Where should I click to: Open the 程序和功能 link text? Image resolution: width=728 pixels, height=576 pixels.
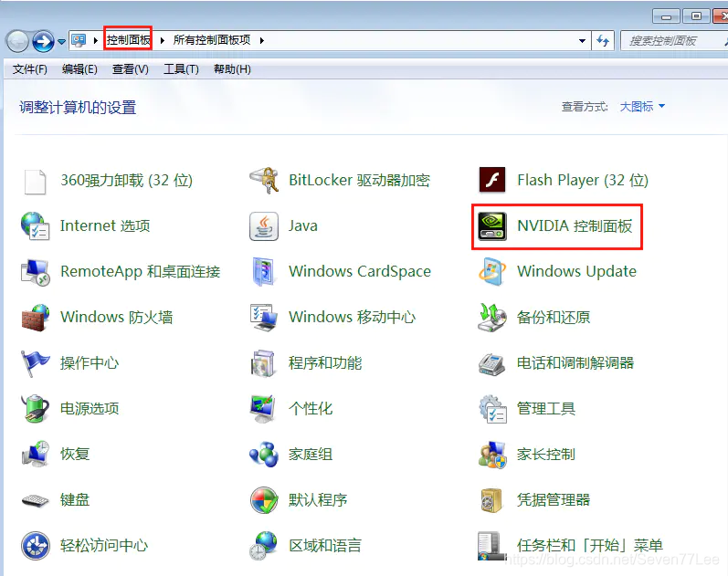click(x=325, y=363)
